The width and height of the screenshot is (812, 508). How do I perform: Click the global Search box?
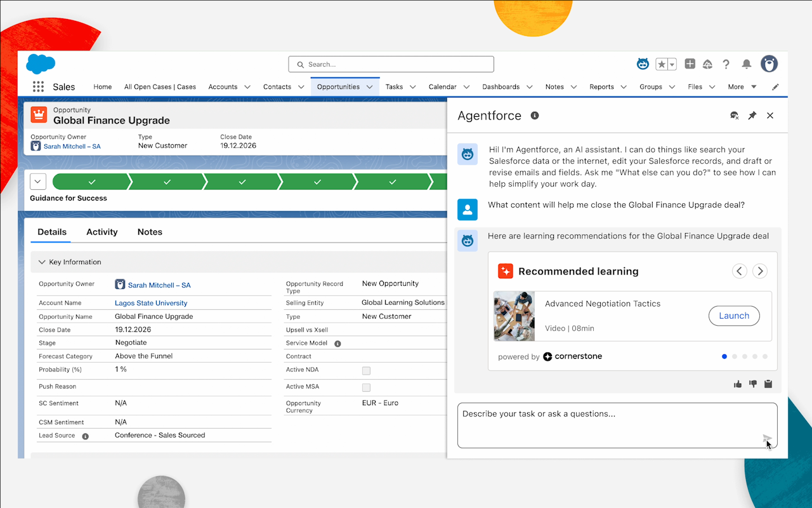click(391, 64)
